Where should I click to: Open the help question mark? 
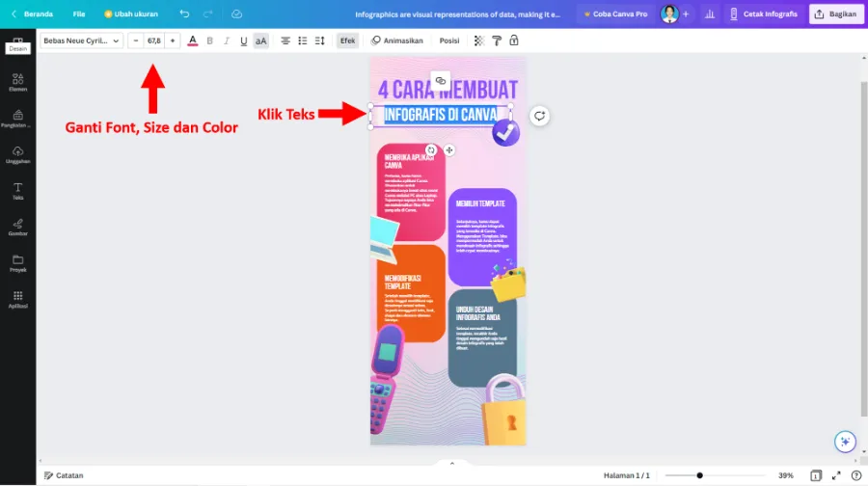pyautogui.click(x=855, y=475)
